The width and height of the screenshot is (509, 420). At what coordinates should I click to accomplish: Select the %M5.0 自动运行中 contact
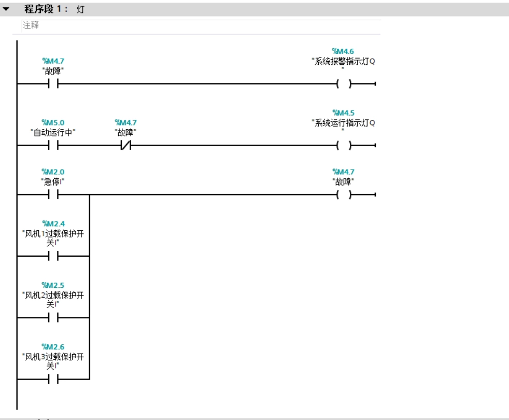[53, 145]
